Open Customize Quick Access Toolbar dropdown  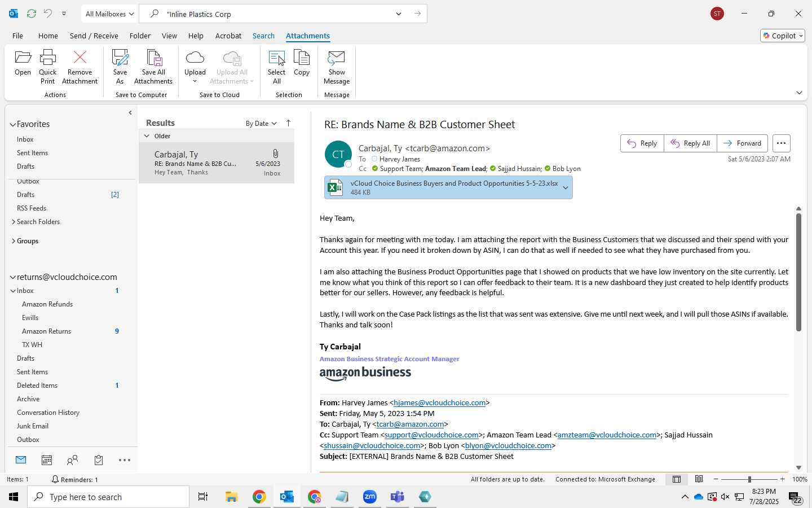pos(64,14)
